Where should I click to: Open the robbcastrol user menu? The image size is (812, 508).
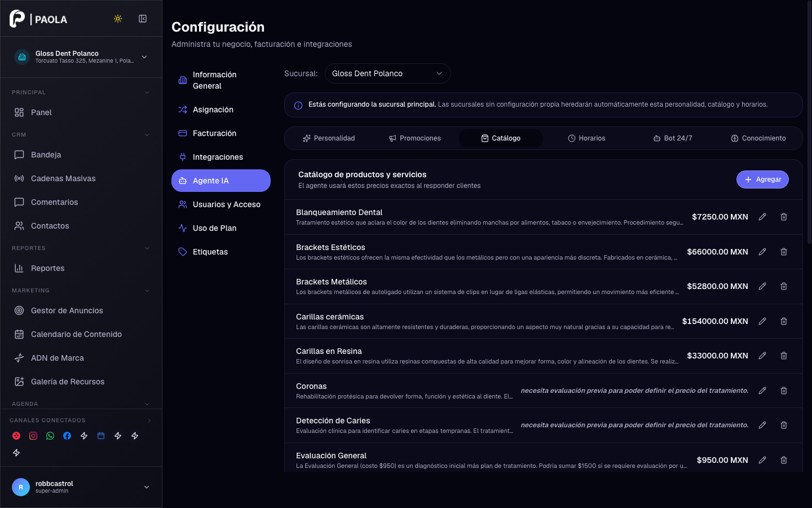tap(81, 487)
